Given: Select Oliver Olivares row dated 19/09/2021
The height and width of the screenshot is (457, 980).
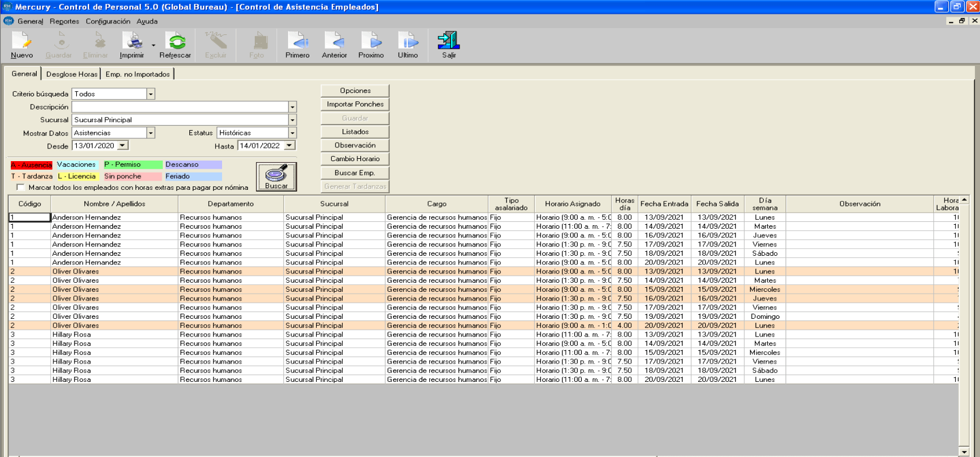Looking at the screenshot, I should tap(484, 317).
